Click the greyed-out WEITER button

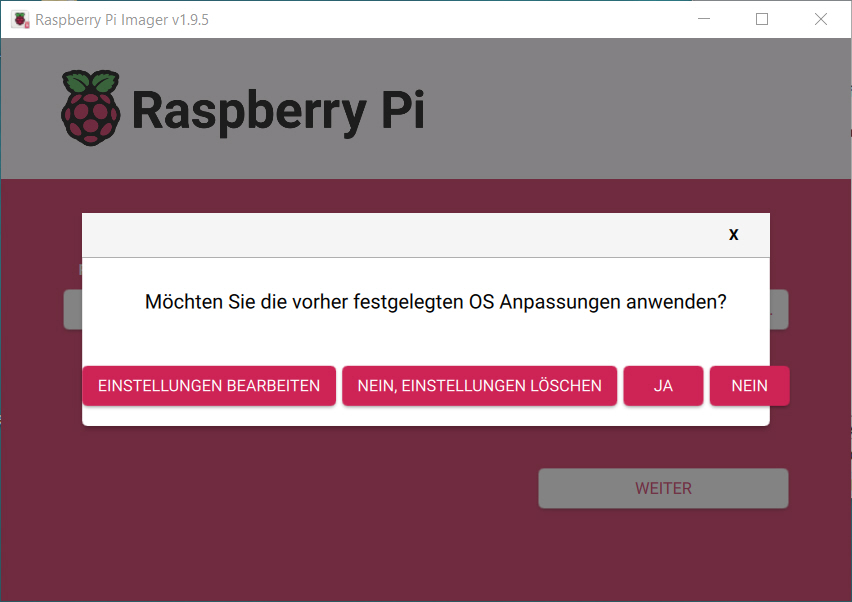(663, 488)
